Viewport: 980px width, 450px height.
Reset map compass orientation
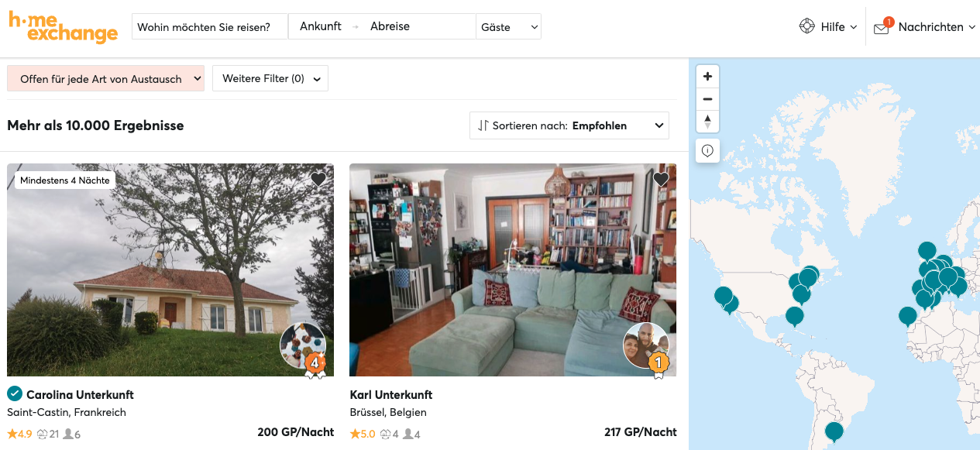[x=707, y=122]
